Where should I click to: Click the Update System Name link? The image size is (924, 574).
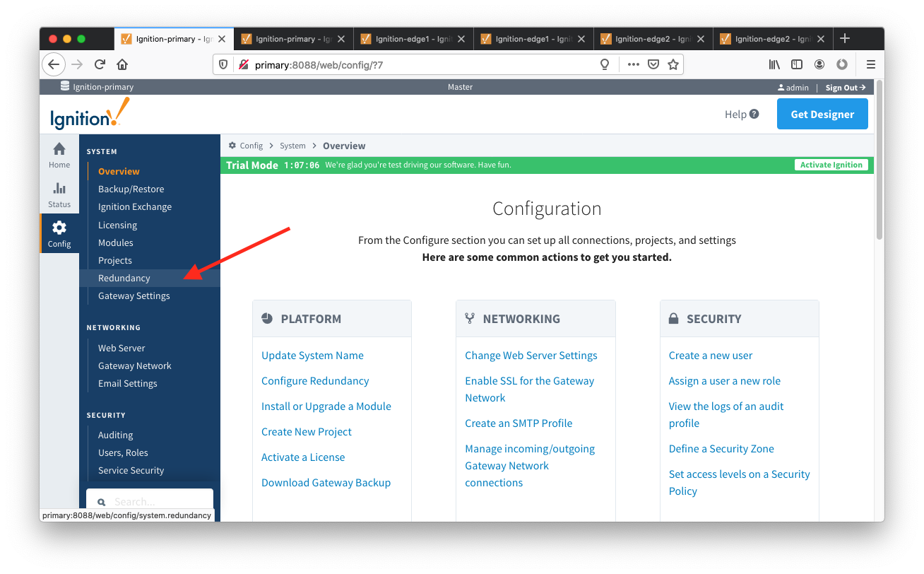pos(312,356)
